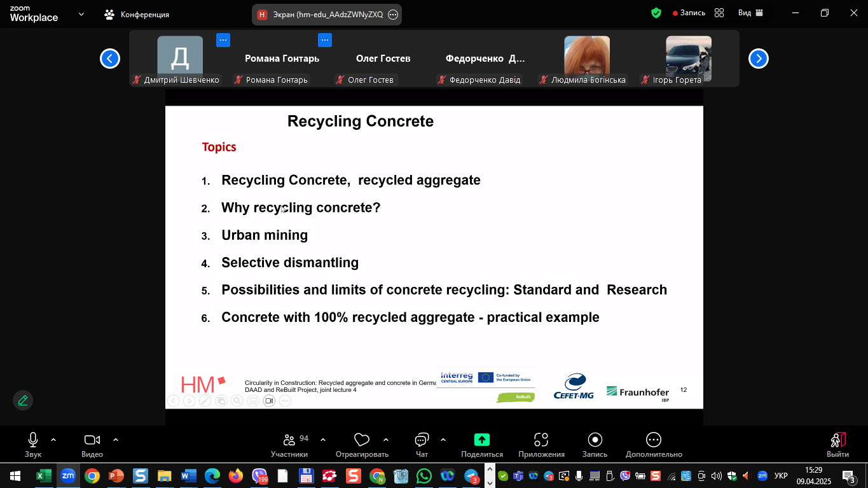Open the annotation pencil tool
This screenshot has height=488, width=868.
(x=23, y=400)
